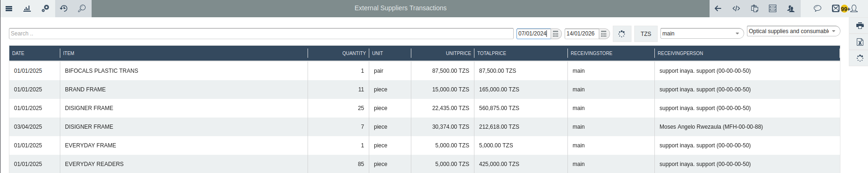The image size is (868, 173).
Task: Open the user profile icon
Action: pyautogui.click(x=854, y=8)
